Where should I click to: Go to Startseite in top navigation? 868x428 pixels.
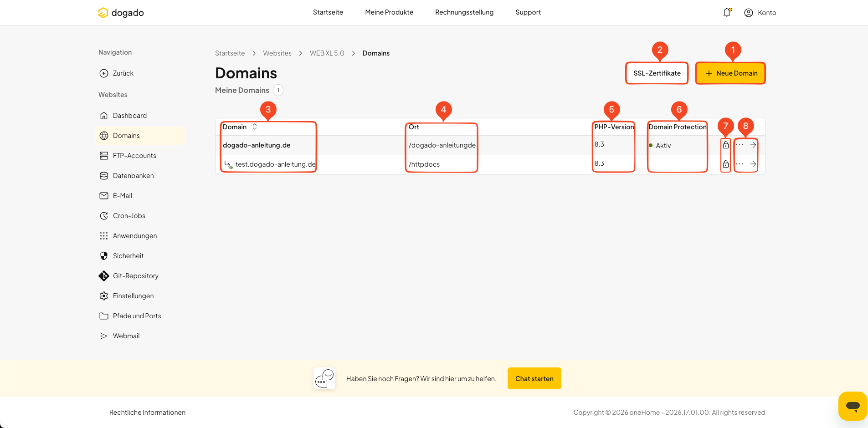328,12
